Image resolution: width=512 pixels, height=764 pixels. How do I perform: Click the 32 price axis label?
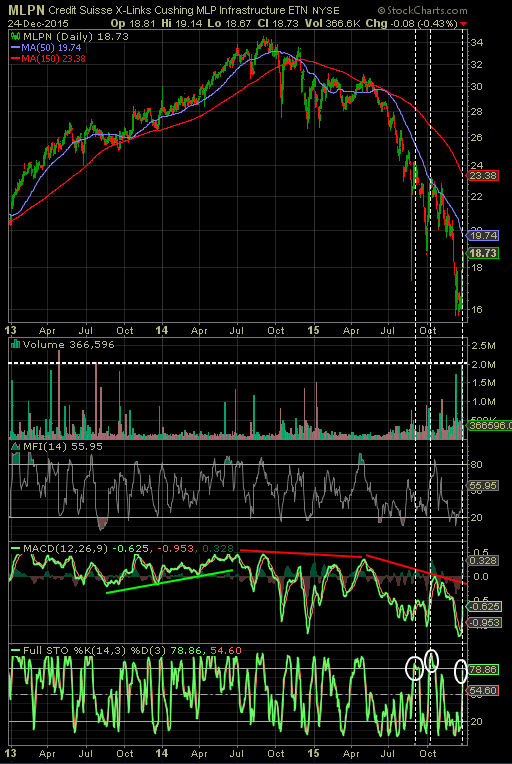point(477,64)
